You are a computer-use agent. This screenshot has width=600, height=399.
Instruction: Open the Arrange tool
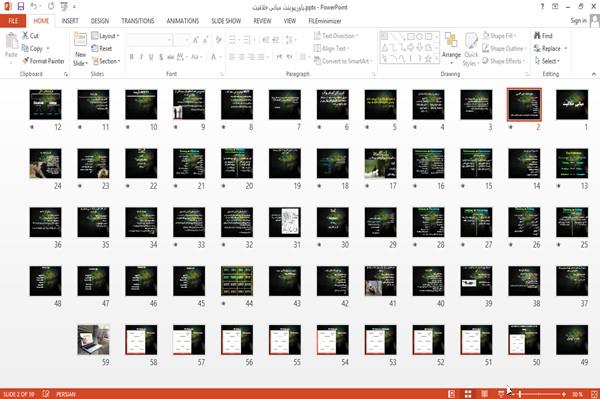click(x=451, y=48)
